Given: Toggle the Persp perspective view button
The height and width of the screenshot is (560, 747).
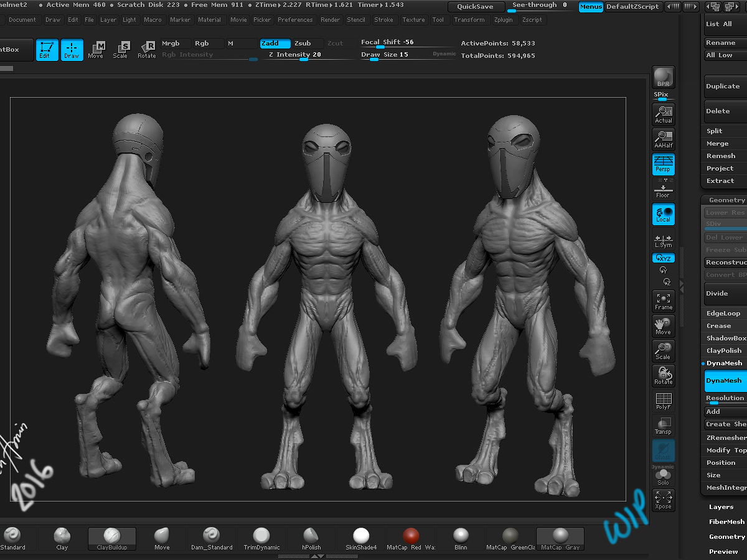Looking at the screenshot, I should click(663, 164).
